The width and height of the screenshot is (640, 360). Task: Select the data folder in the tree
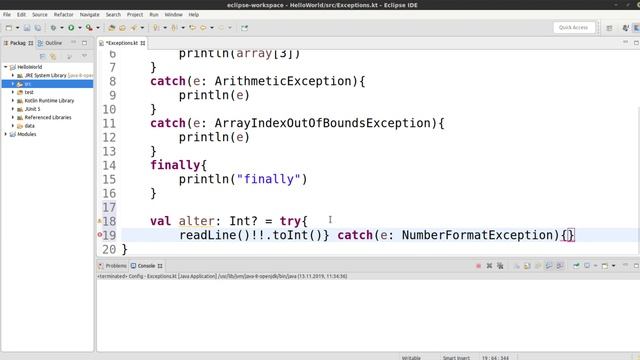pyautogui.click(x=29, y=126)
